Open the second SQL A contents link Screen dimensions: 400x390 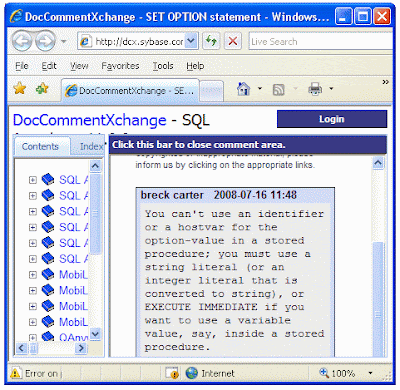(x=73, y=196)
